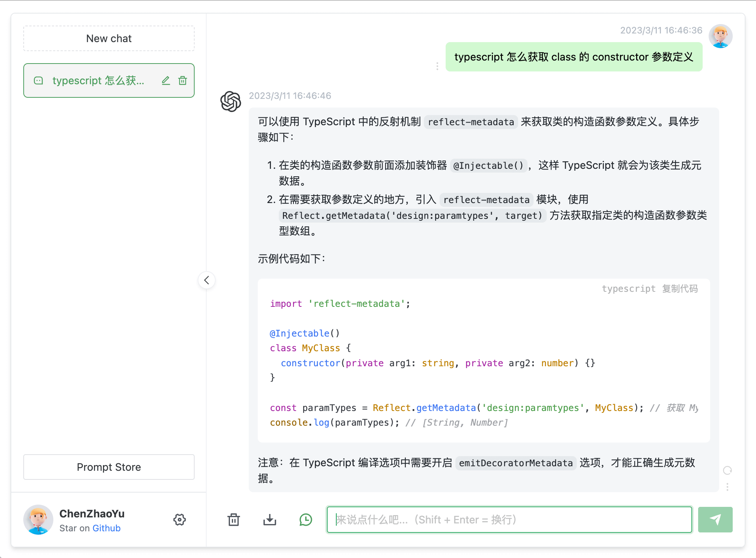Toggle the three-dot menu next to chat

(x=437, y=67)
